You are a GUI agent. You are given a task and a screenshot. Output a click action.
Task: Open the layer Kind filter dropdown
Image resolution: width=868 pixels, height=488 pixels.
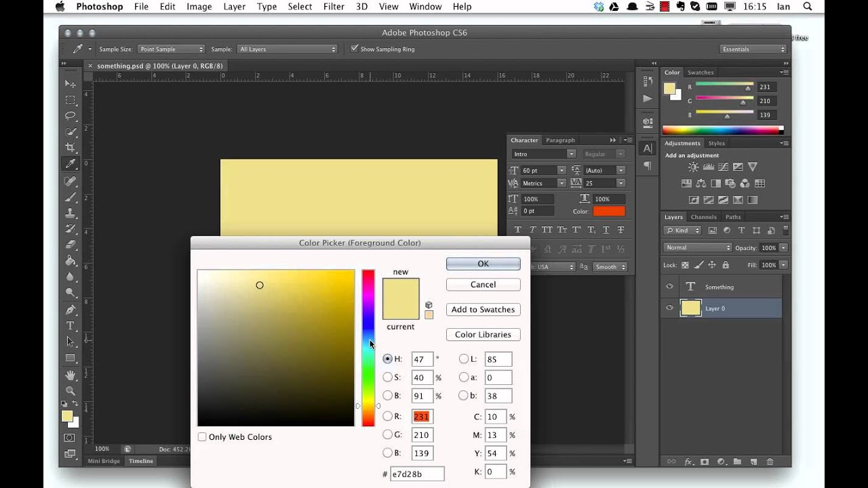pyautogui.click(x=682, y=230)
